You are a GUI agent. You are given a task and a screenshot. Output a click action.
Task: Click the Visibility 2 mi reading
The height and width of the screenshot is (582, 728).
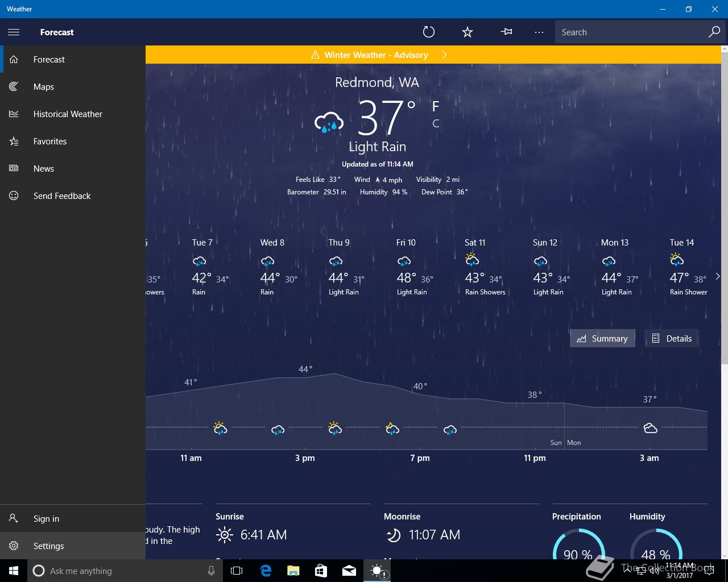pos(437,180)
